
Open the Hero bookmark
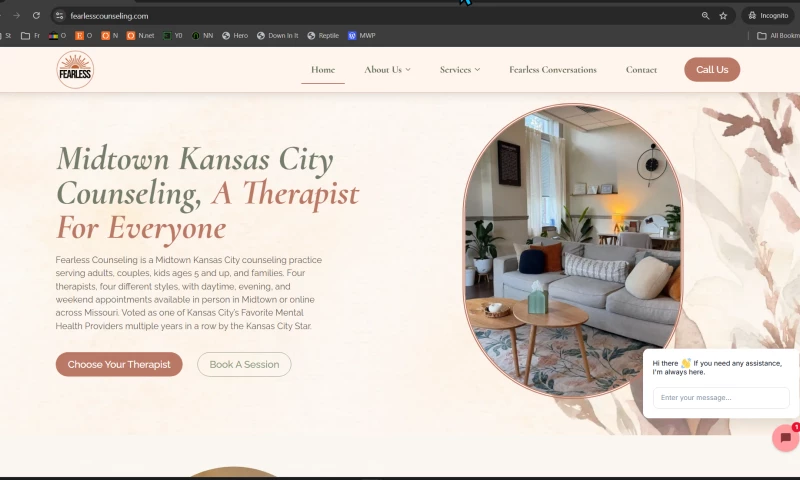pos(235,36)
